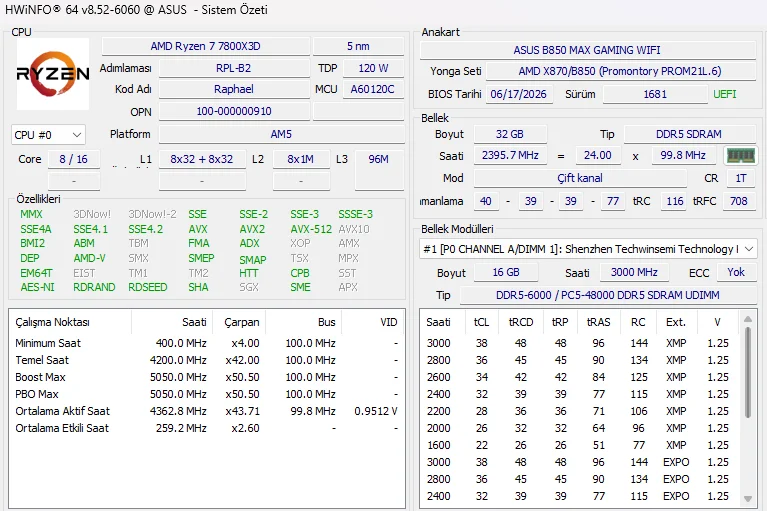Click the 0.9512 V VID value
Viewport: 767px width, 511px height.
(x=376, y=411)
